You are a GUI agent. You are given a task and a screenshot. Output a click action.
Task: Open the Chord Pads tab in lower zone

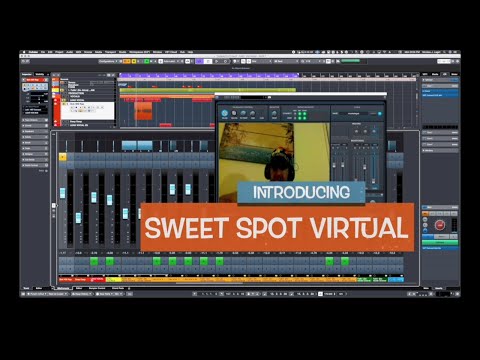tap(118, 288)
